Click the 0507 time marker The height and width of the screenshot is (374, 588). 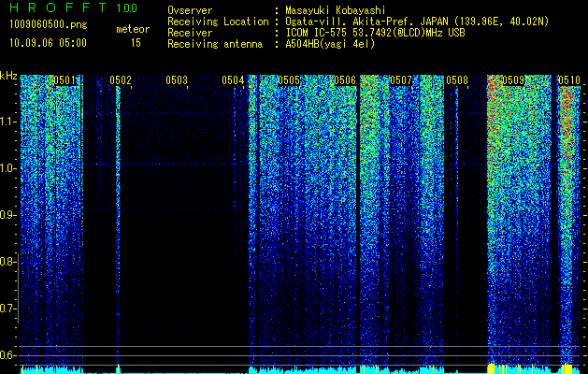(x=401, y=80)
